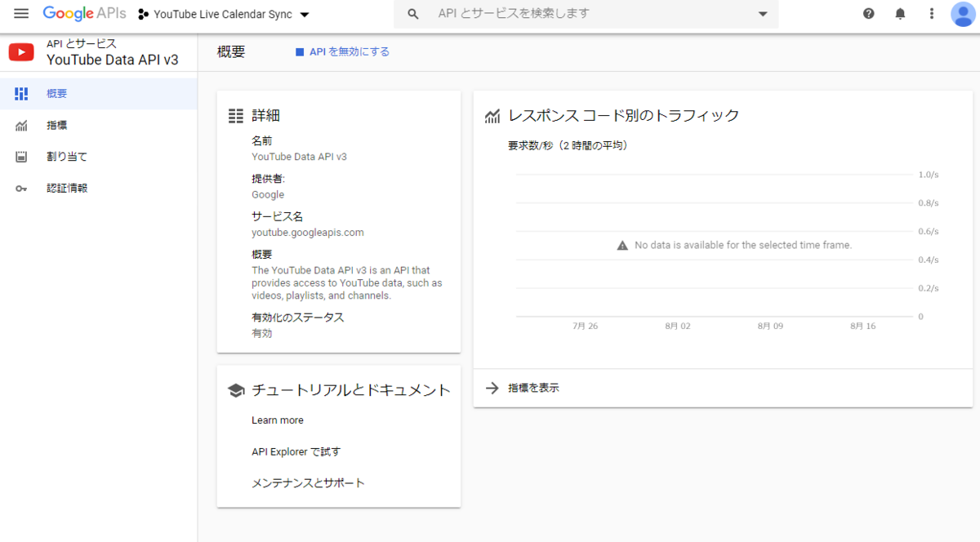The width and height of the screenshot is (980, 542).
Task: Click the arrow icon beside 指標を表示
Action: click(x=492, y=388)
